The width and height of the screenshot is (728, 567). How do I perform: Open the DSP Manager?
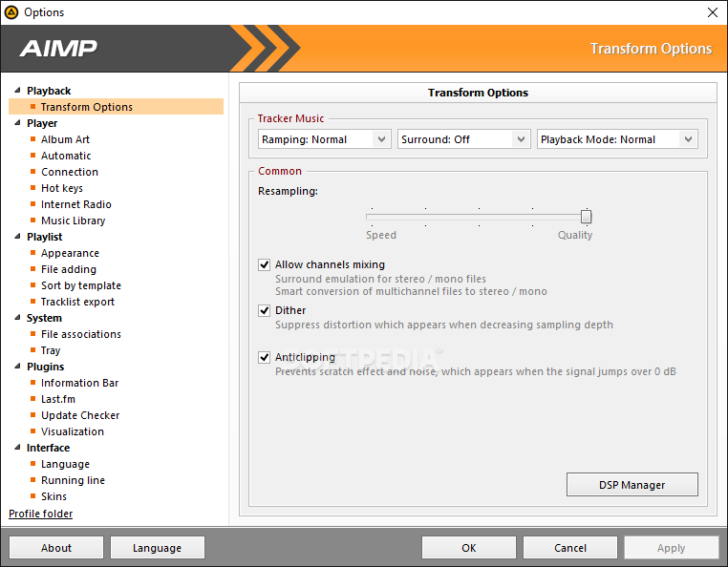tap(632, 484)
